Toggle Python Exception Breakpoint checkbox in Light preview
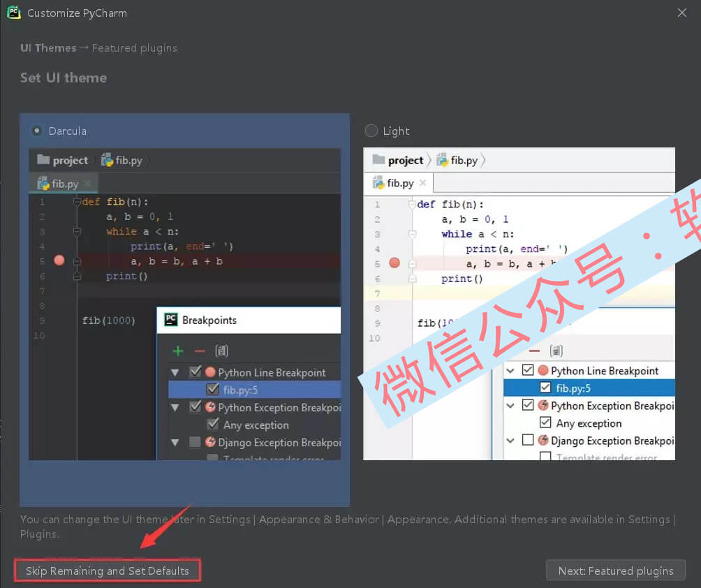 pos(528,404)
